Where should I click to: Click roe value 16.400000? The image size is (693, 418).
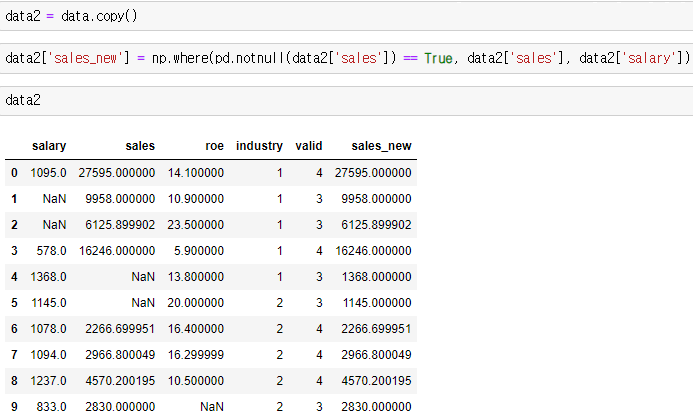pos(196,329)
